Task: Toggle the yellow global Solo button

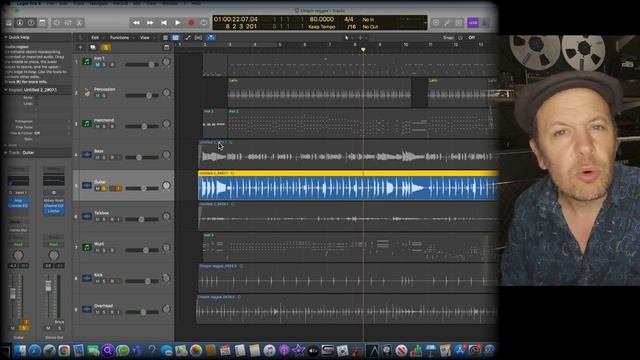Action: (106, 47)
